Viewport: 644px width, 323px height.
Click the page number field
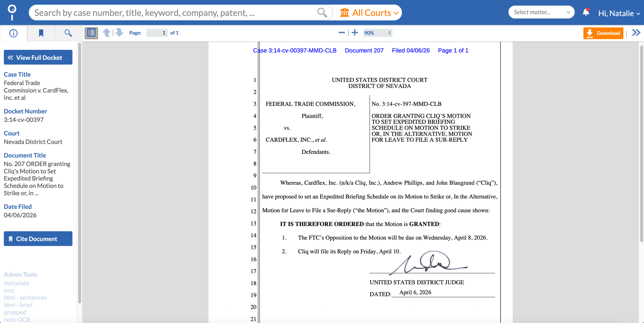pyautogui.click(x=157, y=33)
